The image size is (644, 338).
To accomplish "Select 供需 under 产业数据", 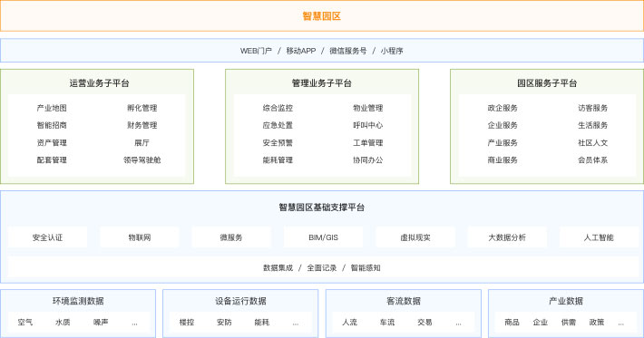I will (569, 323).
